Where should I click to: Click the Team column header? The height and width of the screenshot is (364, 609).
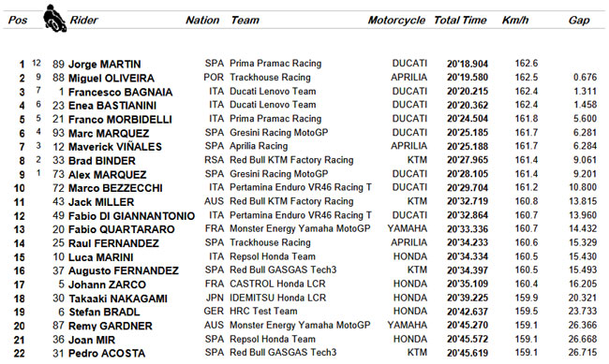tap(245, 21)
